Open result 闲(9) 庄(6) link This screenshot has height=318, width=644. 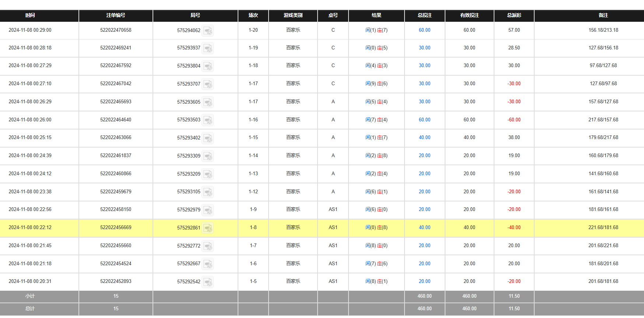(x=376, y=84)
